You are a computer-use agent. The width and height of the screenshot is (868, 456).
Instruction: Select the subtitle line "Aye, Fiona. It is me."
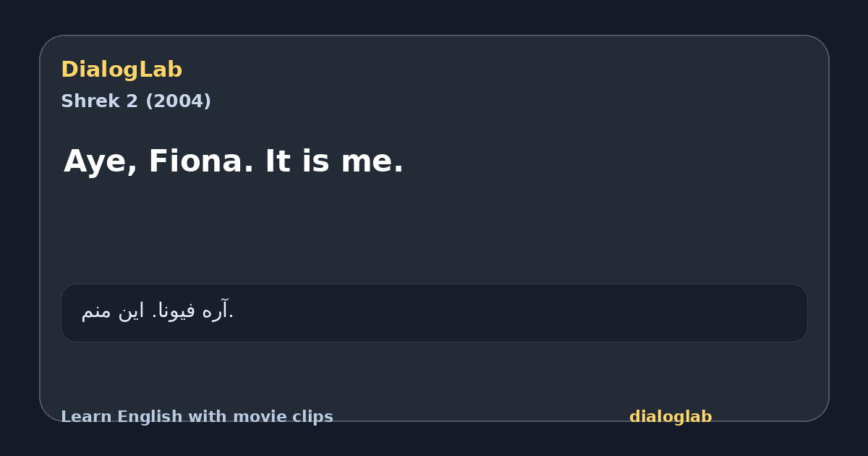coord(234,161)
